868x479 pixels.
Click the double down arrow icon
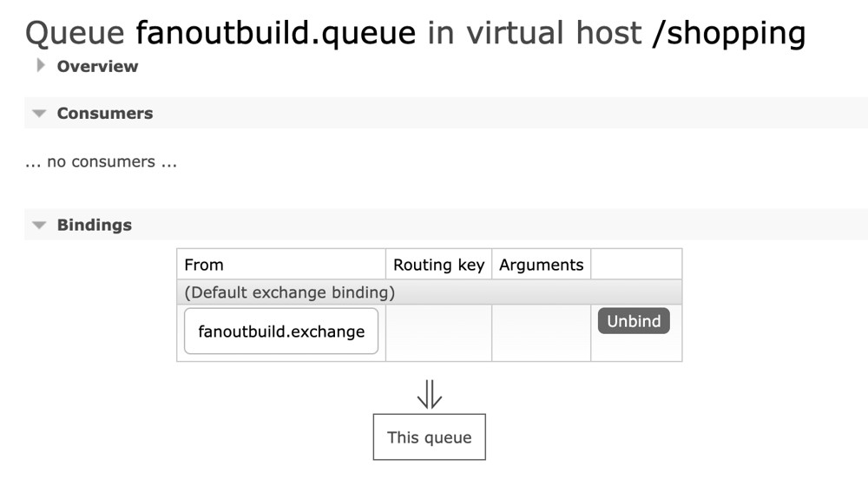click(430, 395)
